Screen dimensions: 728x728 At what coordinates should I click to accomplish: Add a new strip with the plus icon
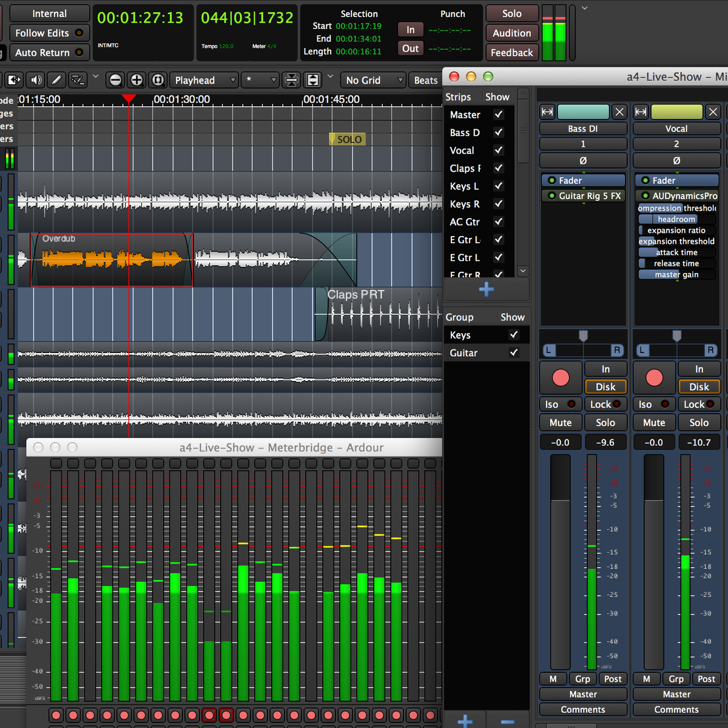point(485,289)
